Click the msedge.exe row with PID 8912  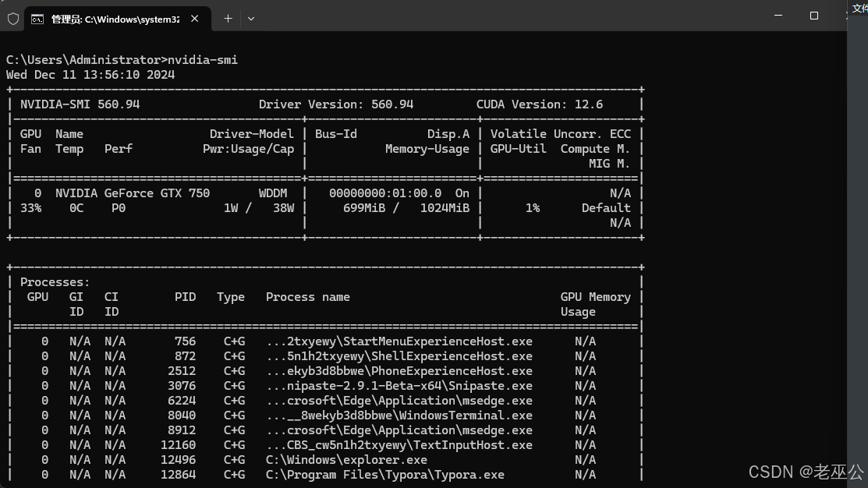[325, 430]
